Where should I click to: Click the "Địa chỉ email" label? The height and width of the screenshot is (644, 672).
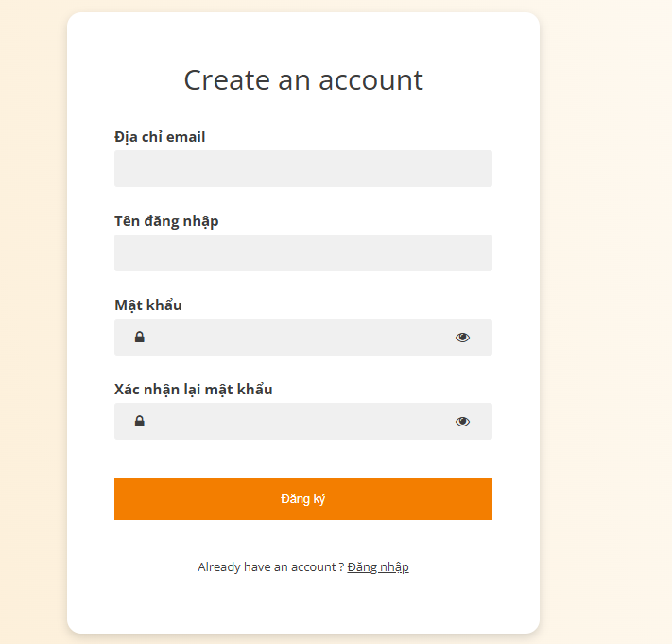coord(160,137)
